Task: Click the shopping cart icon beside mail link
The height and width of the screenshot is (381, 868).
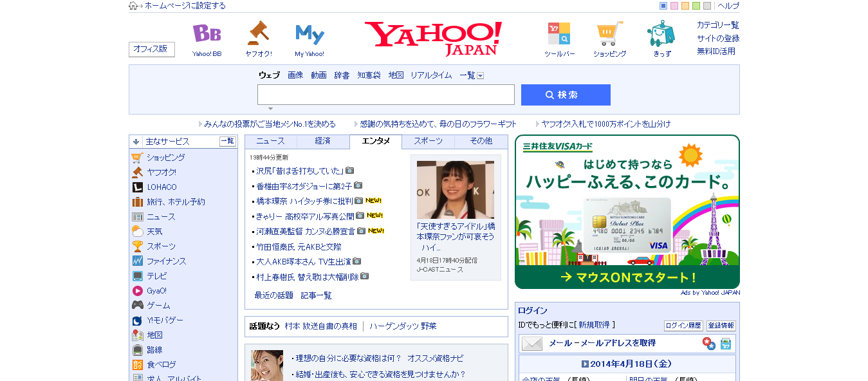Action: 726,344
